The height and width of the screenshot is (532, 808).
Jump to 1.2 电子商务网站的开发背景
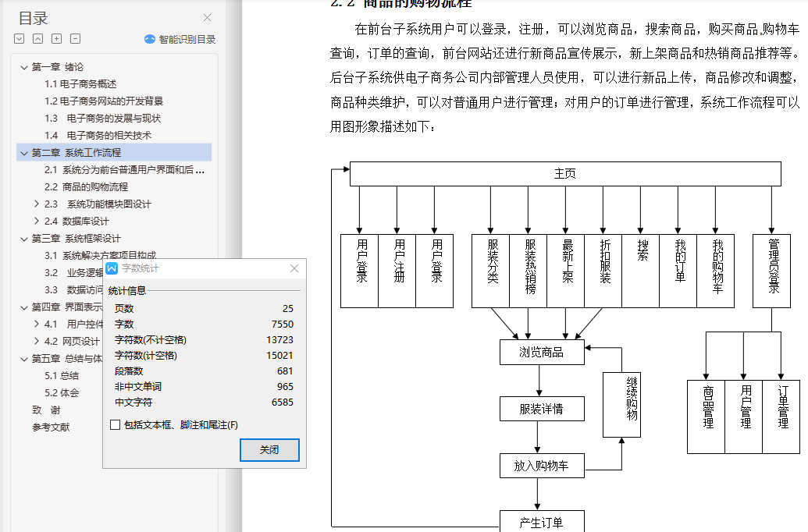104,101
